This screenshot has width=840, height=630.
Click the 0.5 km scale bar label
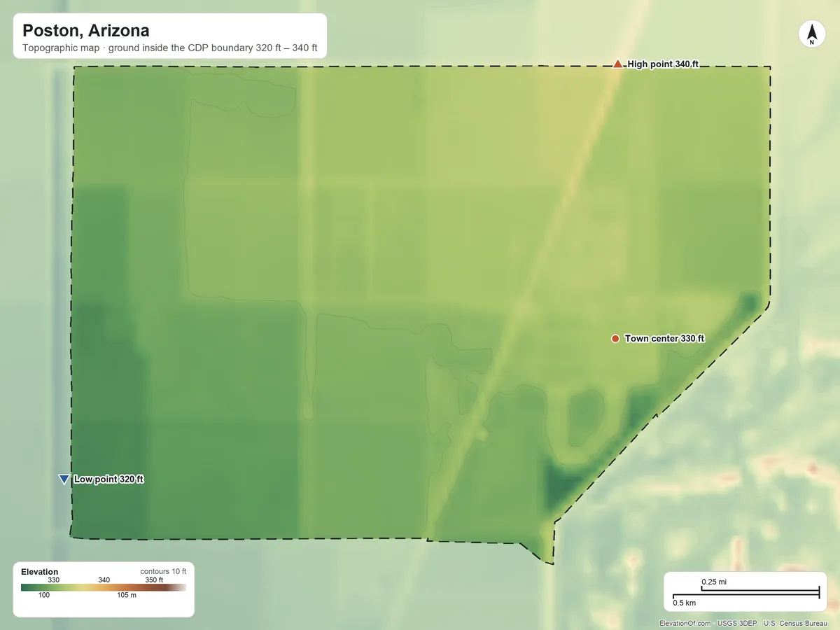(685, 603)
